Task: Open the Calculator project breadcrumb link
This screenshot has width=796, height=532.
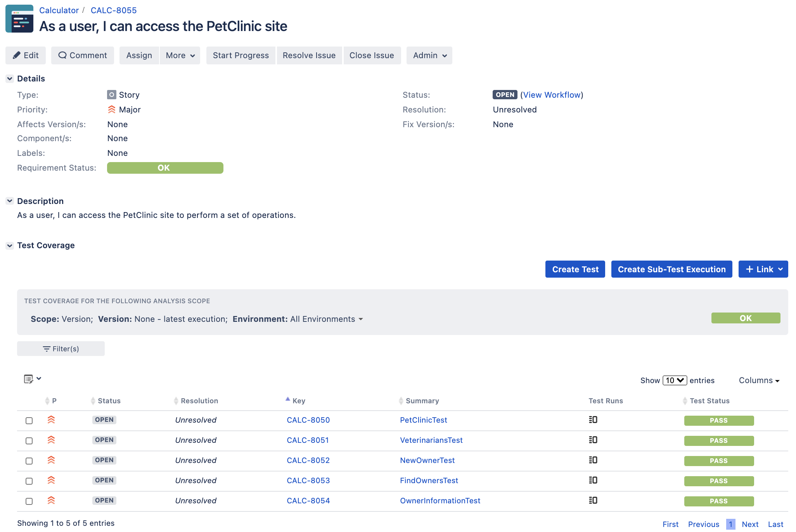Action: pos(59,10)
